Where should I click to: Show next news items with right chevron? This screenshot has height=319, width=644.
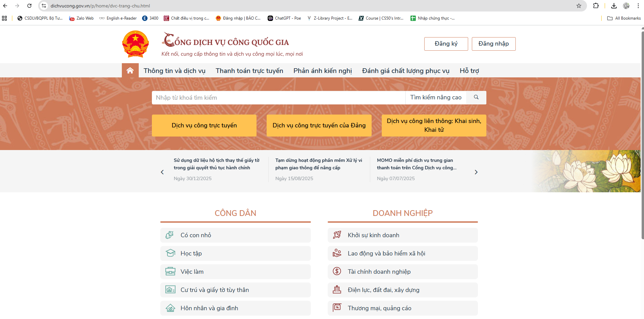pyautogui.click(x=476, y=172)
